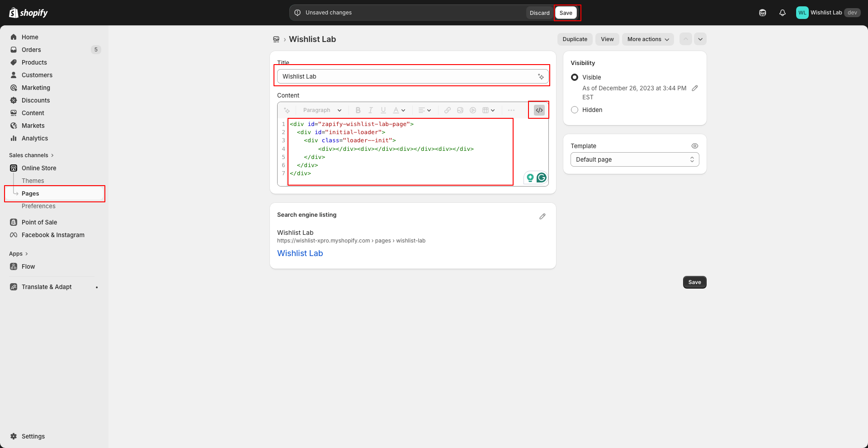Click the Shopify logo
The image size is (868, 448).
point(28,13)
